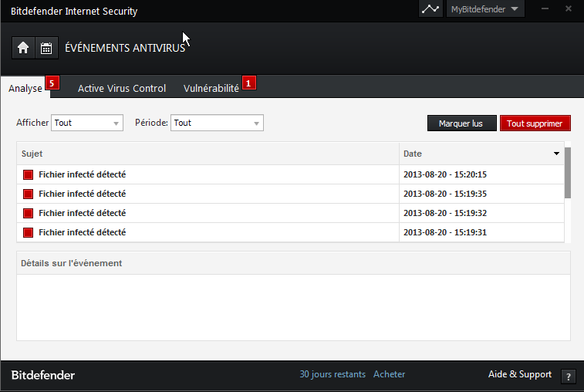Open the activity graph icon
The width and height of the screenshot is (584, 392).
point(430,9)
